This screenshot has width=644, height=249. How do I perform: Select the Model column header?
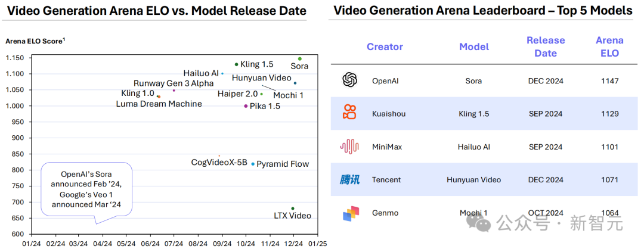(x=474, y=47)
